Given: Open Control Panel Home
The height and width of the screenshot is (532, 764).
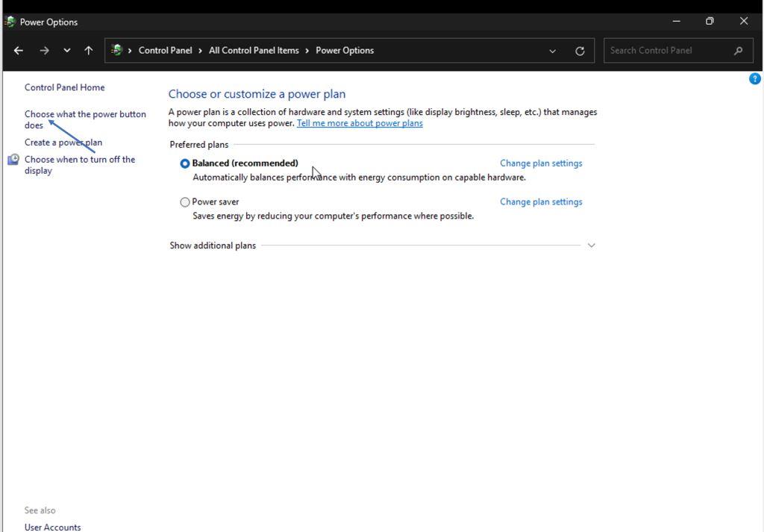Looking at the screenshot, I should (x=64, y=87).
